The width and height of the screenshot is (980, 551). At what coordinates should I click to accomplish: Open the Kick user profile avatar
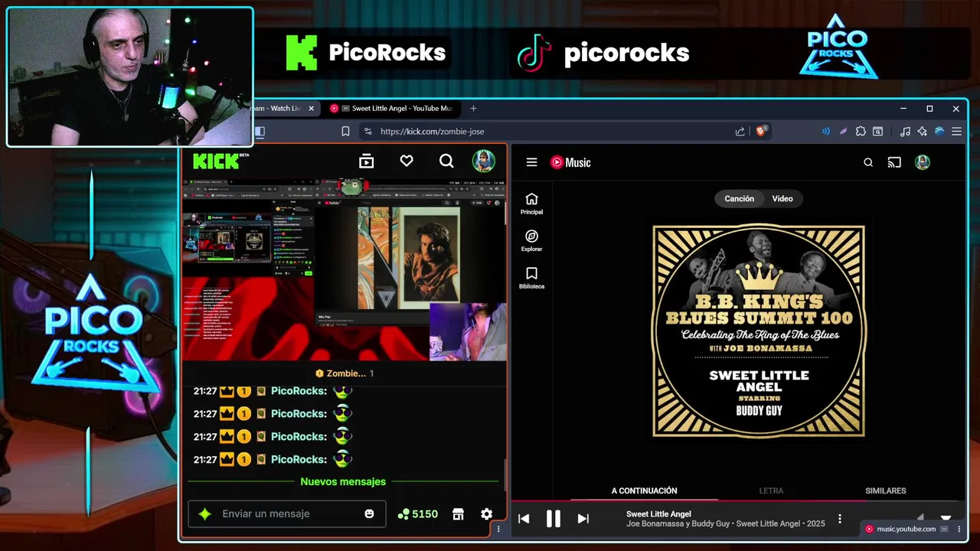(x=483, y=161)
